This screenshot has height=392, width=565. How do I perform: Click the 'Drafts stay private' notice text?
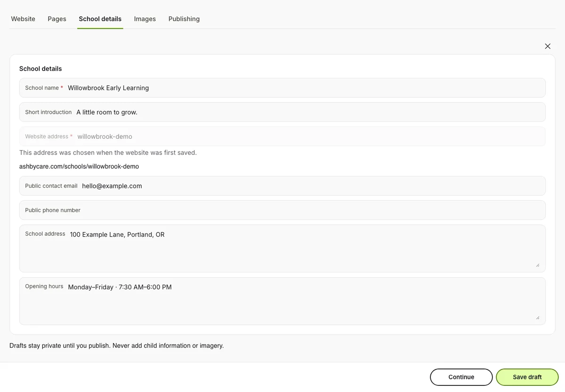tap(117, 345)
